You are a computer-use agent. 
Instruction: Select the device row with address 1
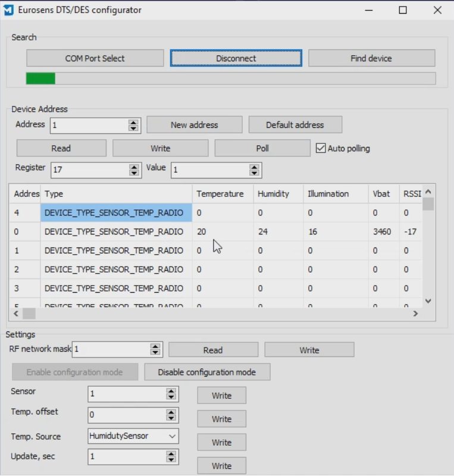[215, 250]
